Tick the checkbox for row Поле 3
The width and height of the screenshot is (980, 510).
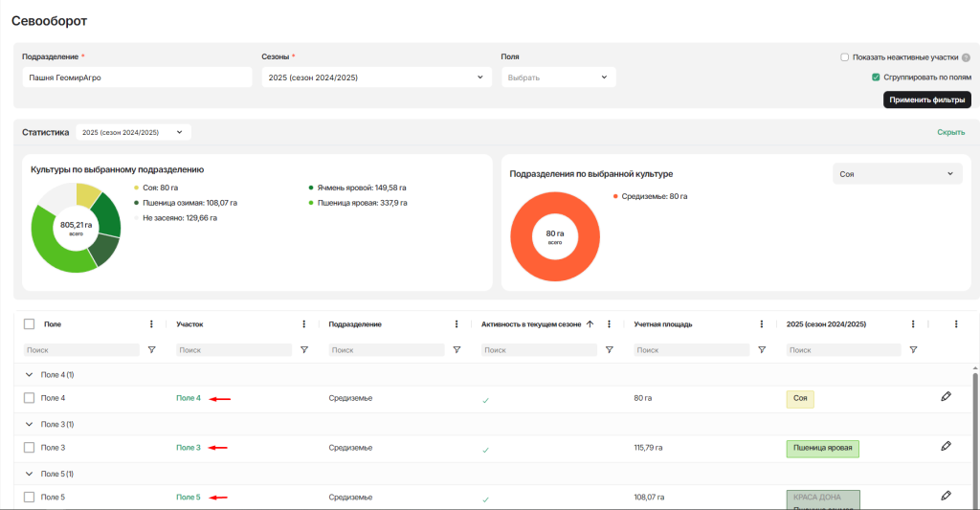click(29, 447)
